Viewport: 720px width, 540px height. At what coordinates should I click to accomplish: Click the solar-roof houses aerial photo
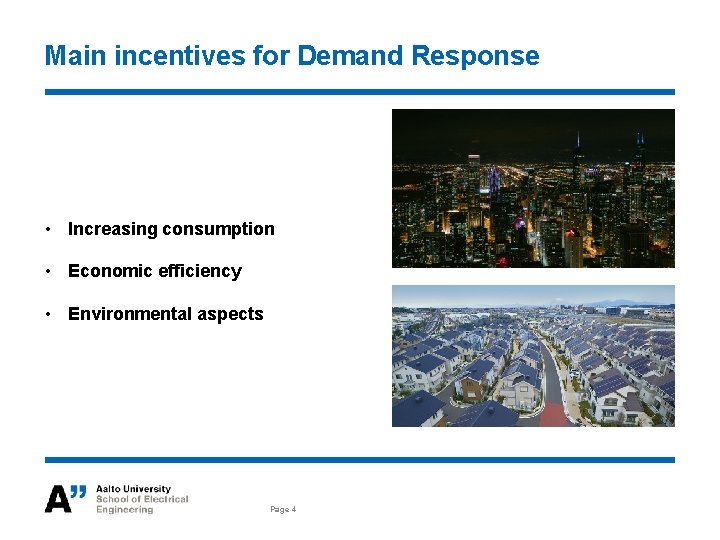pyautogui.click(x=533, y=356)
